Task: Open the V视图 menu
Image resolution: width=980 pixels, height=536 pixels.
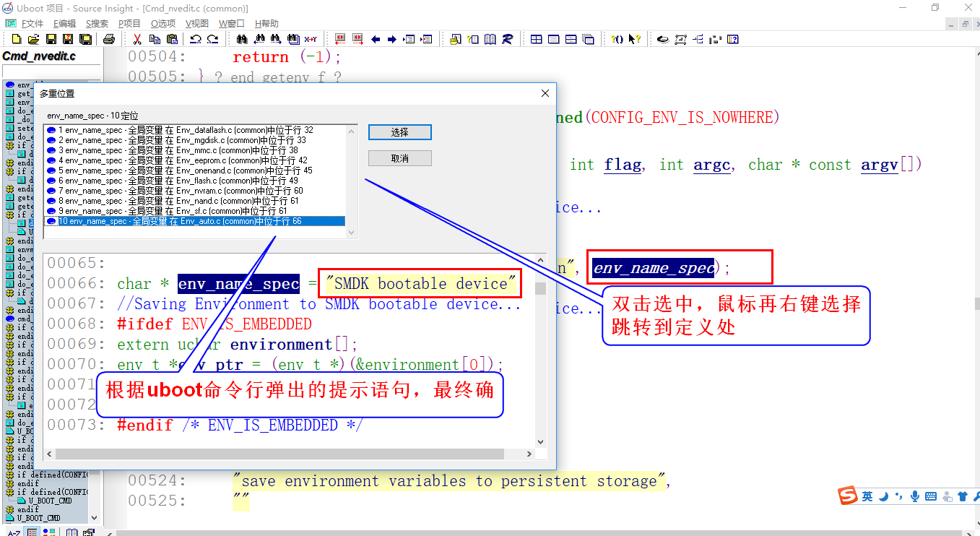Action: click(x=196, y=24)
